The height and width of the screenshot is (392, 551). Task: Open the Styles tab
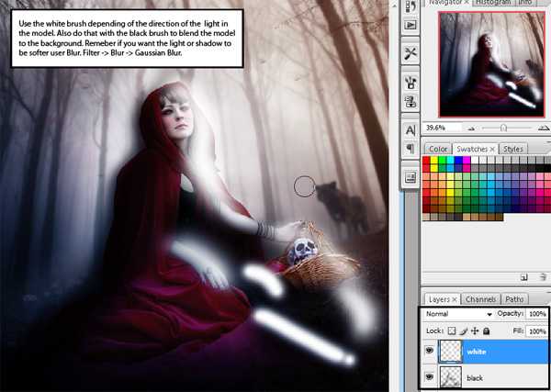(x=513, y=149)
